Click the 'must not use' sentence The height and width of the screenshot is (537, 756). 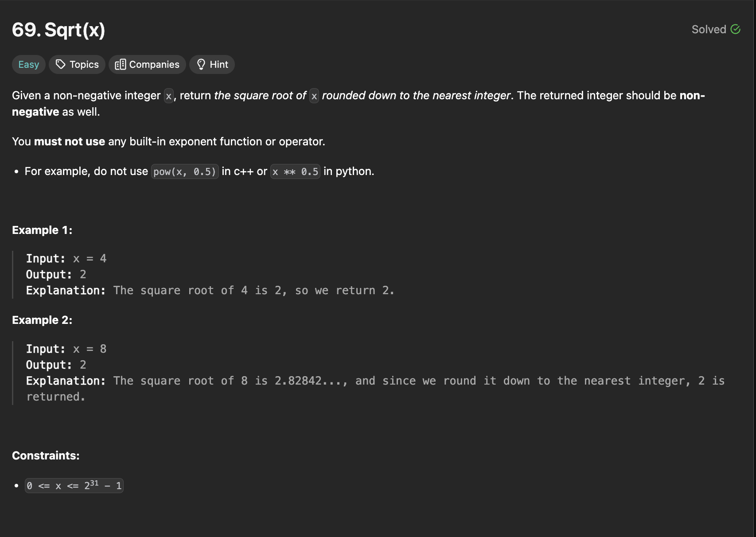click(168, 142)
